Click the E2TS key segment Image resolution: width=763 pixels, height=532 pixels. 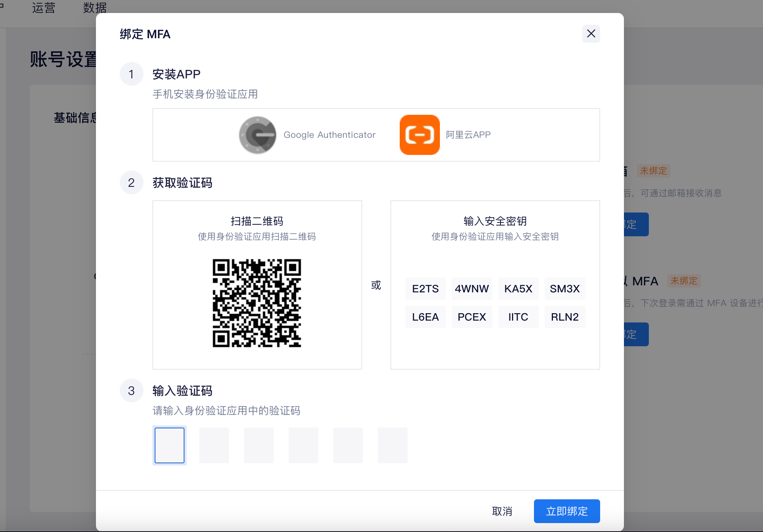pos(425,289)
